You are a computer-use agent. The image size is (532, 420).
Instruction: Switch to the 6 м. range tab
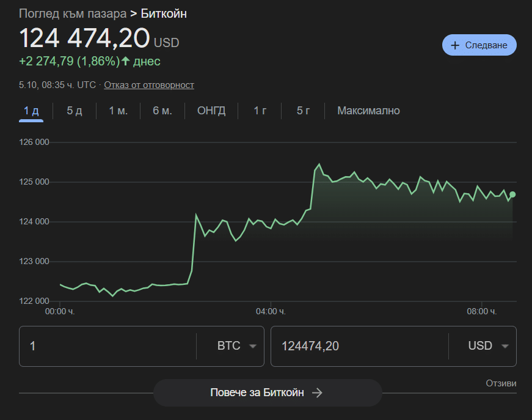coord(162,111)
